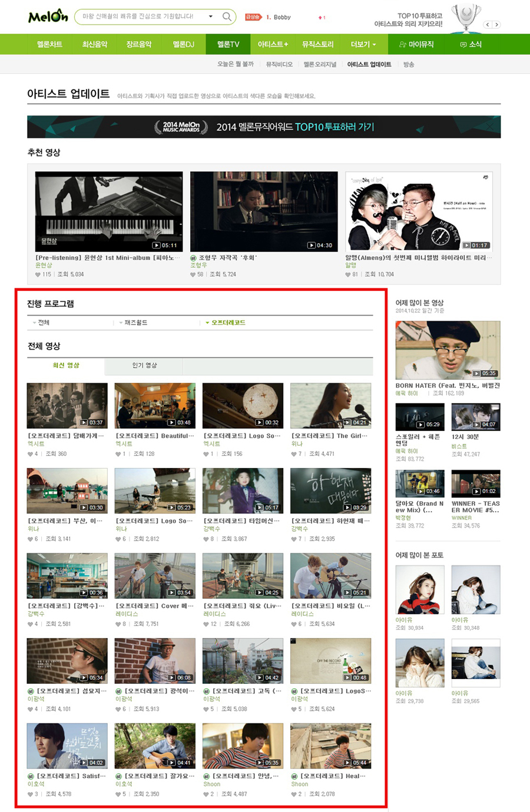Click the heart under the 줘요 (Live) video

point(206,624)
